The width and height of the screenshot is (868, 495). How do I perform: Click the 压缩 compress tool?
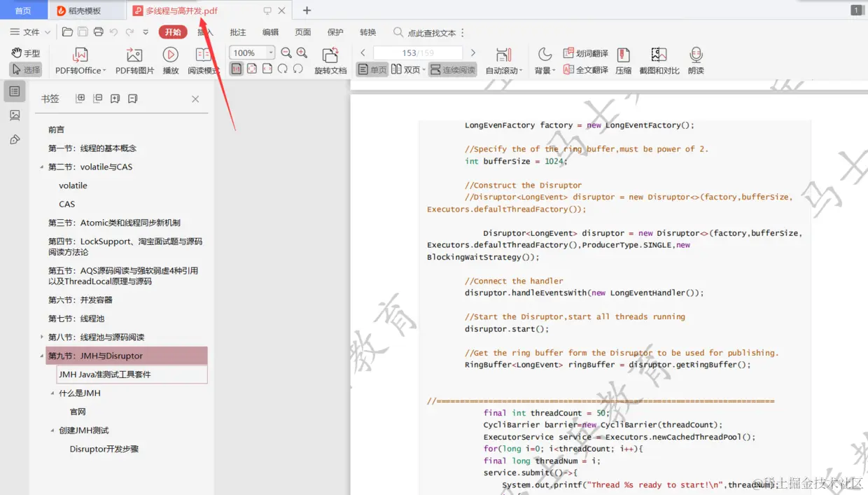(623, 61)
